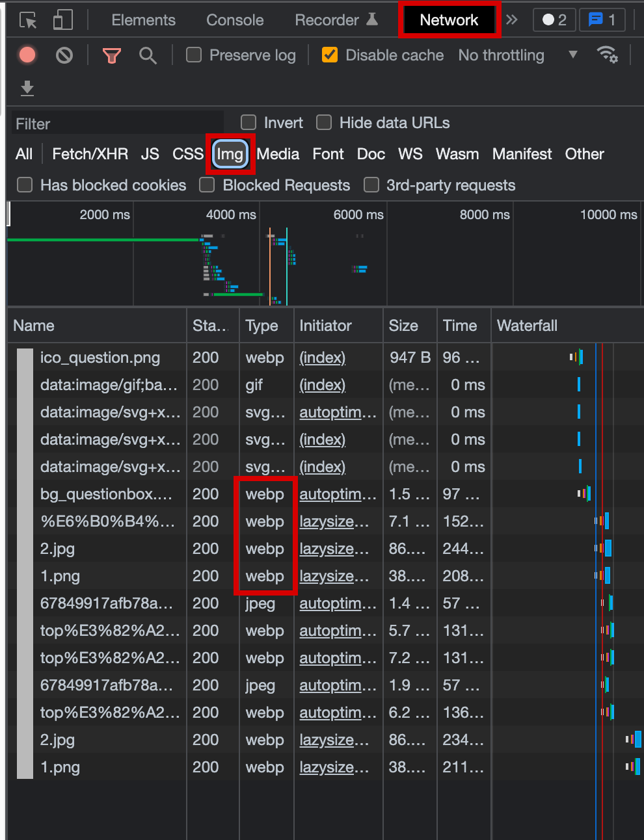Uncheck the Disable cache checkbox
This screenshot has height=840, width=644.
pos(330,55)
